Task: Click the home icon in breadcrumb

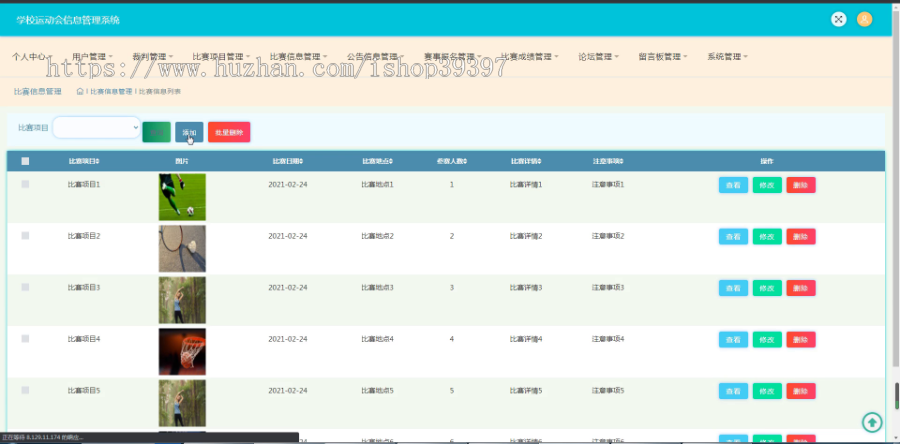Action: (x=80, y=91)
